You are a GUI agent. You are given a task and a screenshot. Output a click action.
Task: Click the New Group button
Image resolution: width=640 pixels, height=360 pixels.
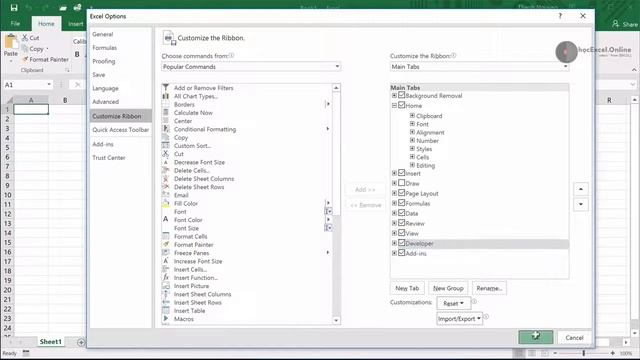(x=448, y=288)
